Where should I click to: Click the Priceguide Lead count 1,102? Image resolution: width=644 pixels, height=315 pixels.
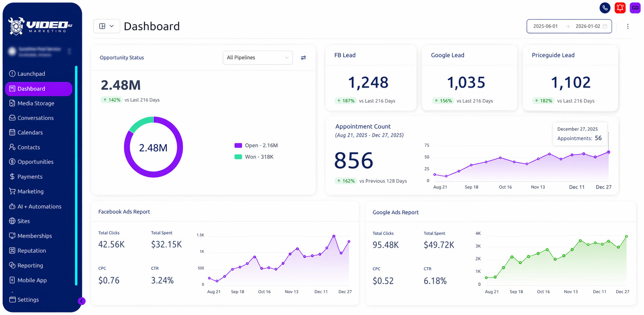point(571,83)
